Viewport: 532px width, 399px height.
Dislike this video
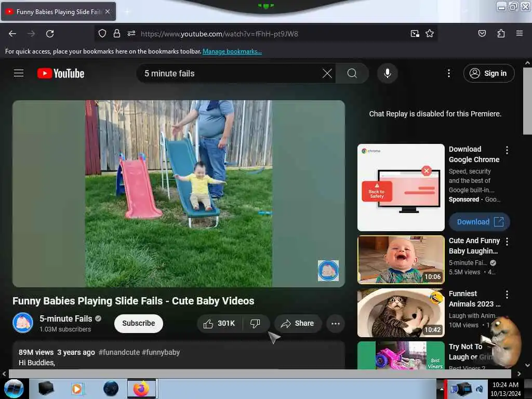(x=255, y=323)
